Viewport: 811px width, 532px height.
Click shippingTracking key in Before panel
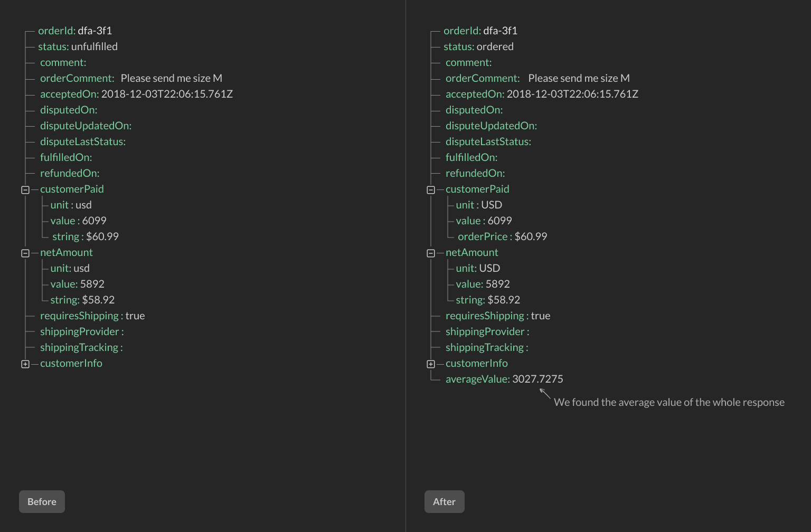[79, 347]
